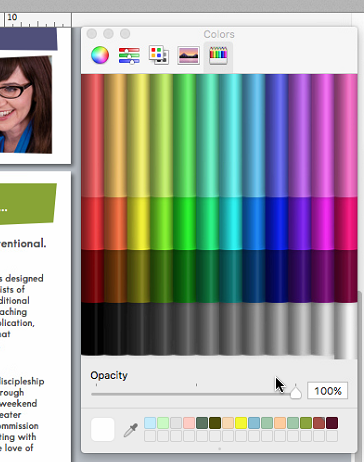Viewport: 364px width, 462px height.
Task: Pick the dark green pencil
Action: 184,276
